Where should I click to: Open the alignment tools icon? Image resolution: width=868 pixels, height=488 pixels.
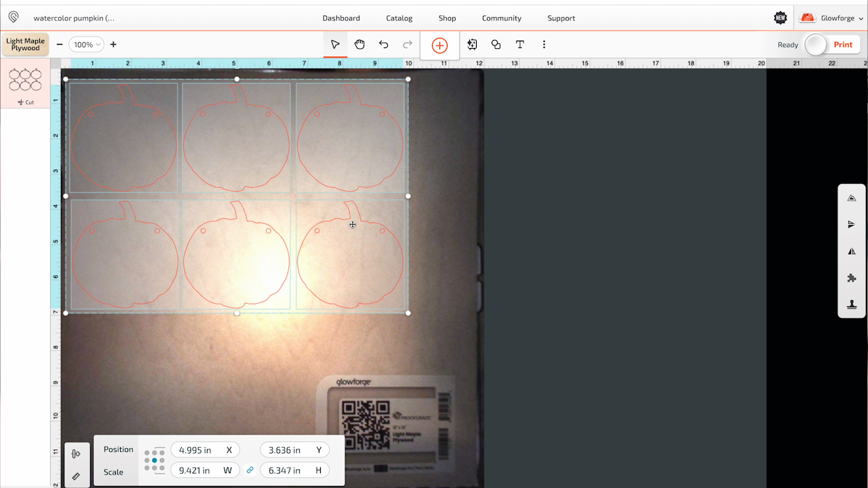(x=76, y=454)
